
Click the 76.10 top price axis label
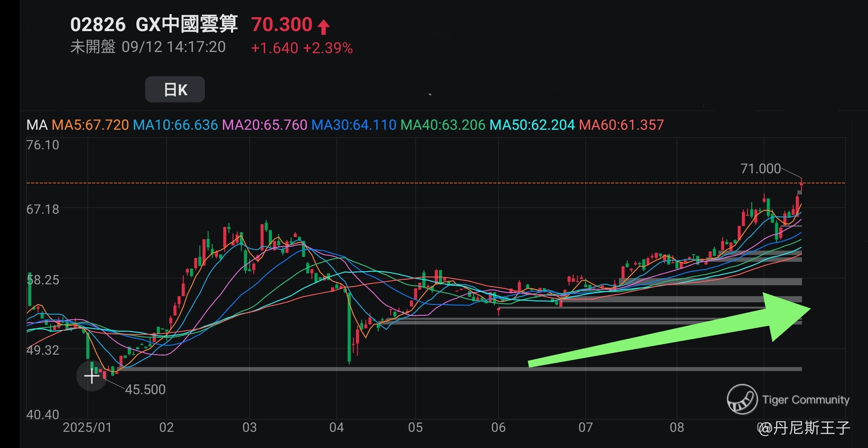(43, 145)
